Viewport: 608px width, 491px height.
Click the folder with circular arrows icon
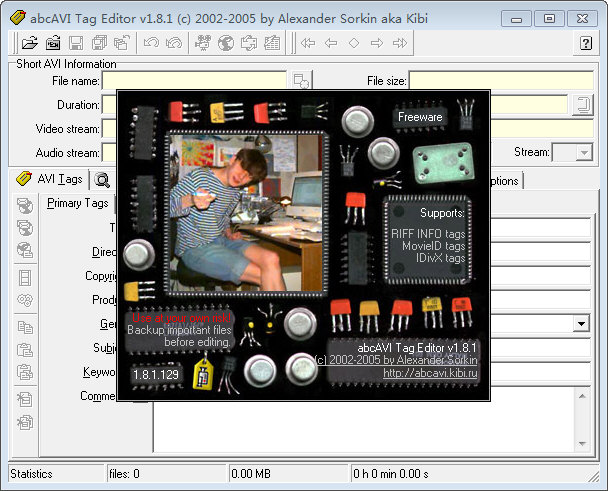(x=249, y=43)
